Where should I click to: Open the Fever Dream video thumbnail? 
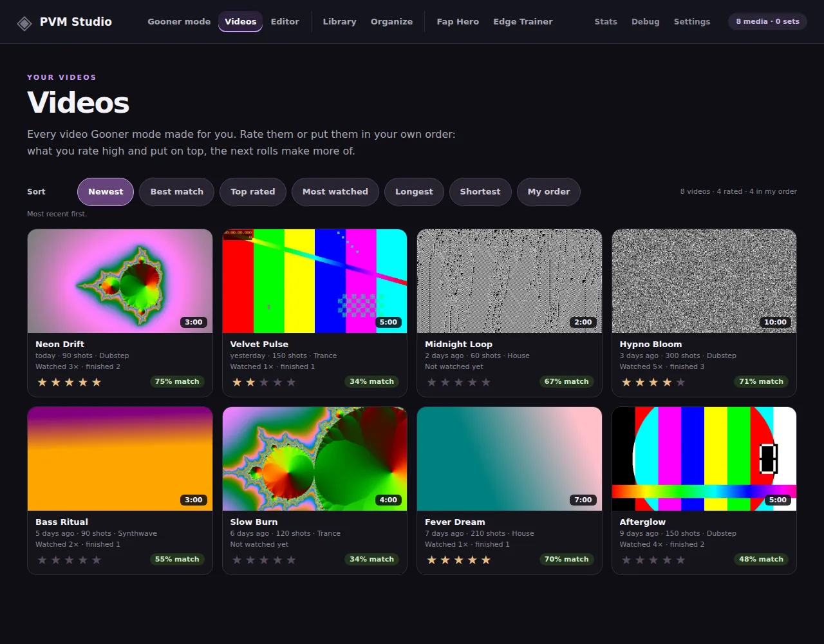509,459
